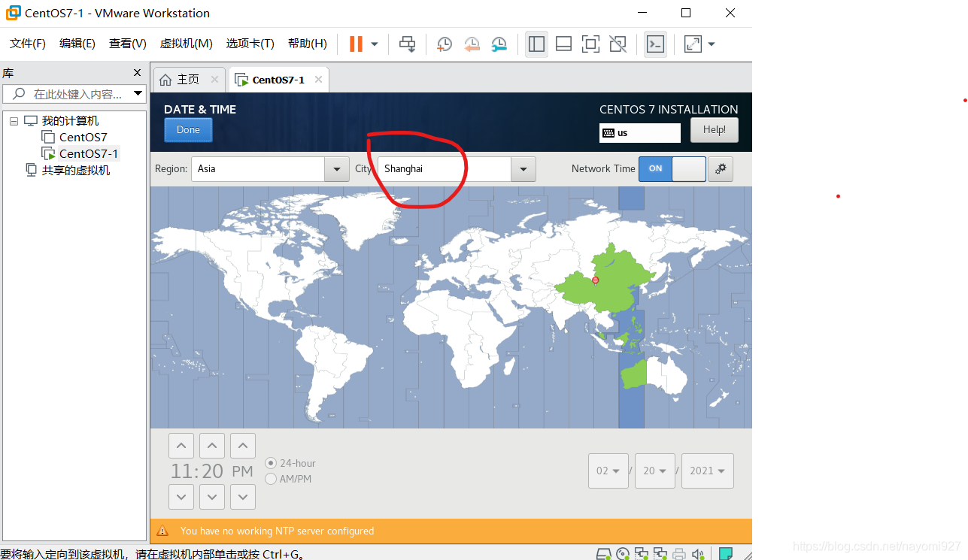
Task: Close the 库 library panel
Action: coord(137,73)
